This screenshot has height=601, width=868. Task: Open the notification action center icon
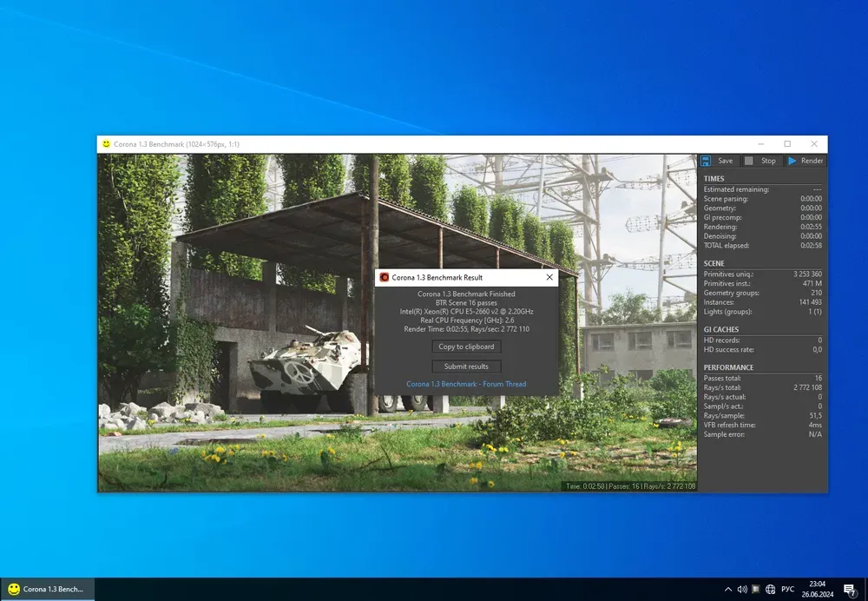pyautogui.click(x=850, y=589)
